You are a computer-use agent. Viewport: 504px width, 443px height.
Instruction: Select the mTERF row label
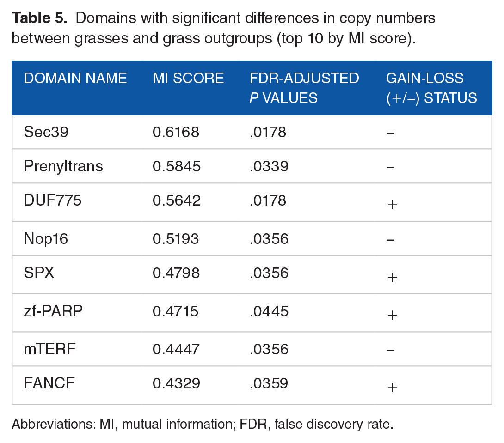click(49, 349)
